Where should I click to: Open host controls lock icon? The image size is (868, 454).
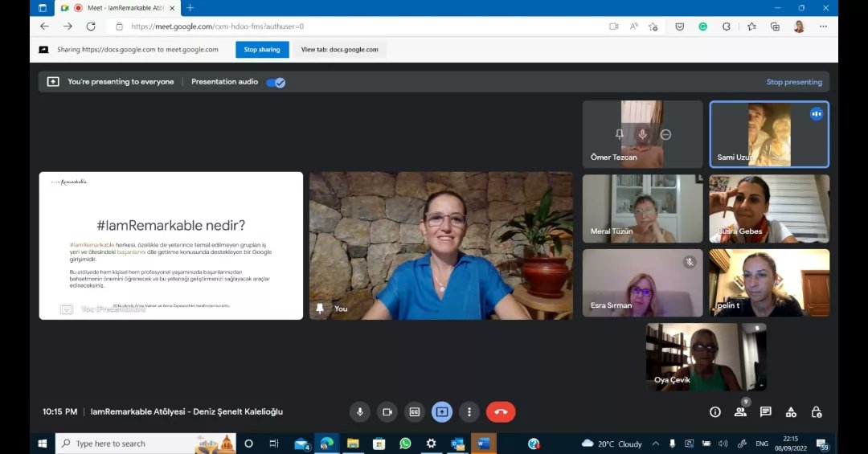(x=817, y=412)
